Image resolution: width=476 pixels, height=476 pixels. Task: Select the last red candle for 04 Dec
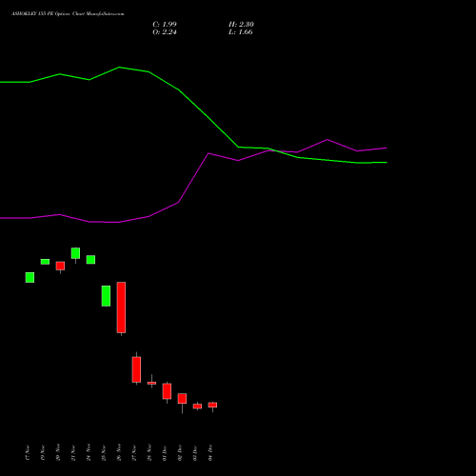(212, 405)
